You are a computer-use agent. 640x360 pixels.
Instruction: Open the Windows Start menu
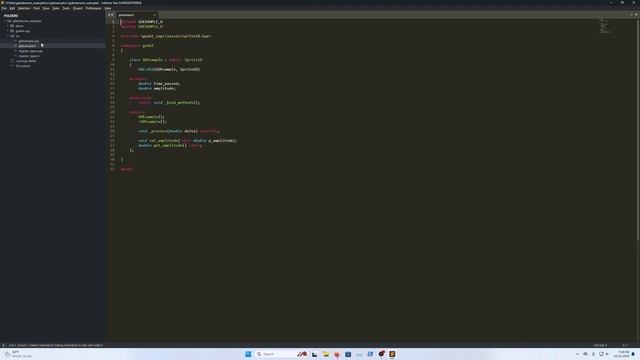pyautogui.click(x=248, y=354)
